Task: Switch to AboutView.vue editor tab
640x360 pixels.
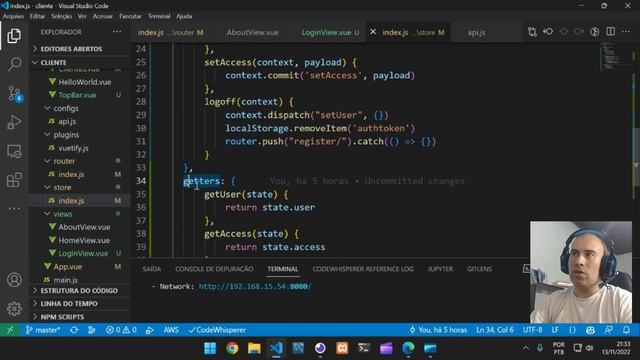Action: click(x=252, y=32)
